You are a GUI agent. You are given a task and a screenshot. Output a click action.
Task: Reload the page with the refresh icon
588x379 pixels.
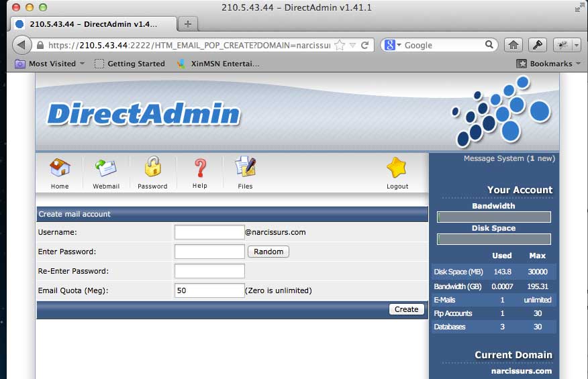click(365, 45)
